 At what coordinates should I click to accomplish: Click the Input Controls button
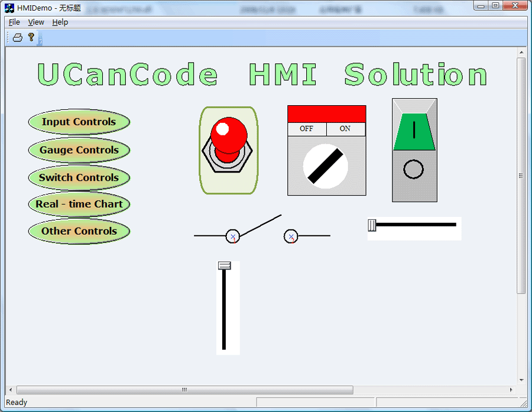coord(79,122)
